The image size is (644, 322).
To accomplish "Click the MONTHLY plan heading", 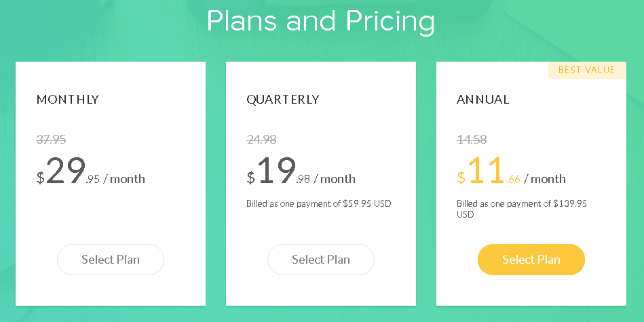I will coord(68,99).
